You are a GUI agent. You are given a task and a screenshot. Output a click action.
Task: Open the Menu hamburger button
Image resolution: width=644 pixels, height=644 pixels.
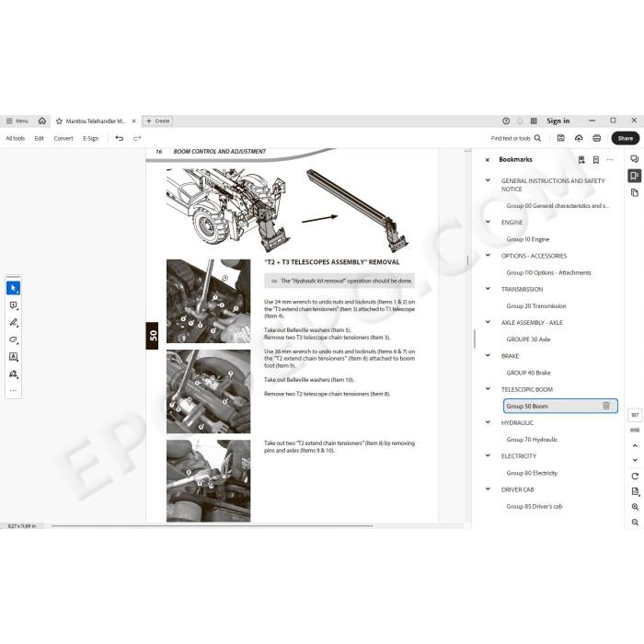17,121
